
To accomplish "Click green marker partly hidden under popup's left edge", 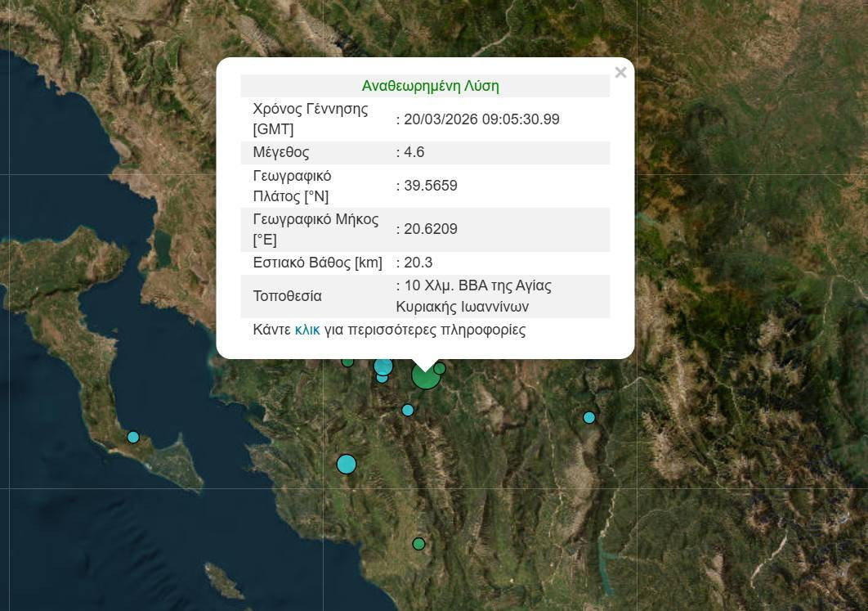I will point(348,362).
